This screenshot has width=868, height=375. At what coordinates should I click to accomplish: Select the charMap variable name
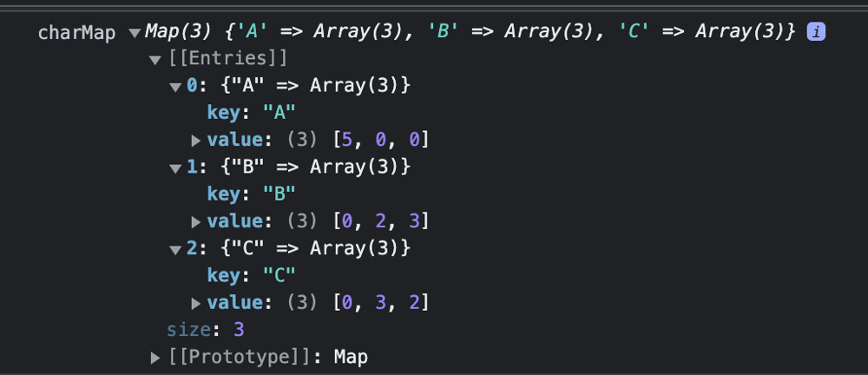(77, 33)
